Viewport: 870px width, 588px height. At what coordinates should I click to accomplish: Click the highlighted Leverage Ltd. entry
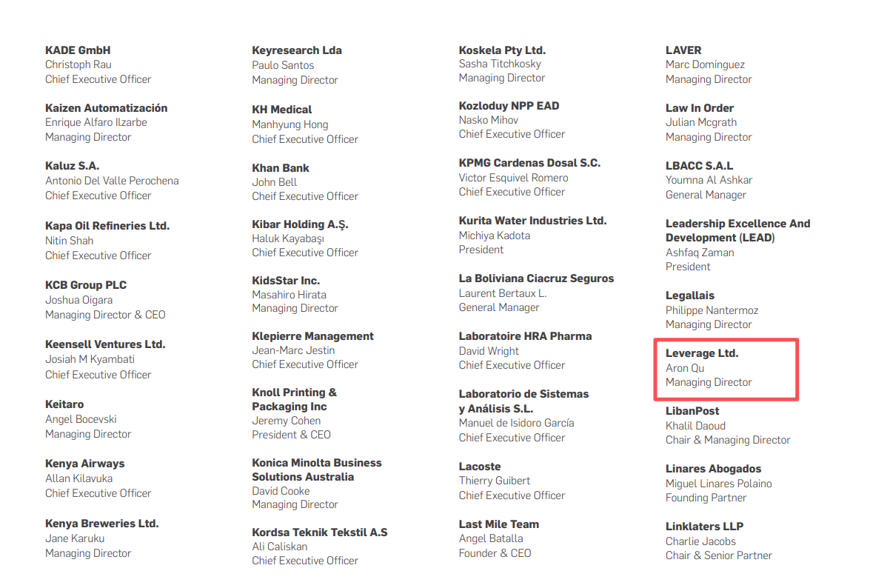coord(726,368)
